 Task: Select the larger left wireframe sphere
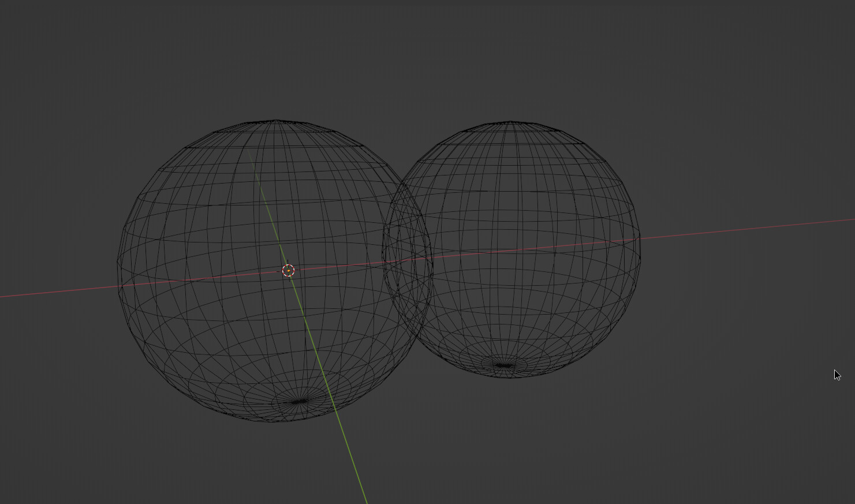[275, 271]
